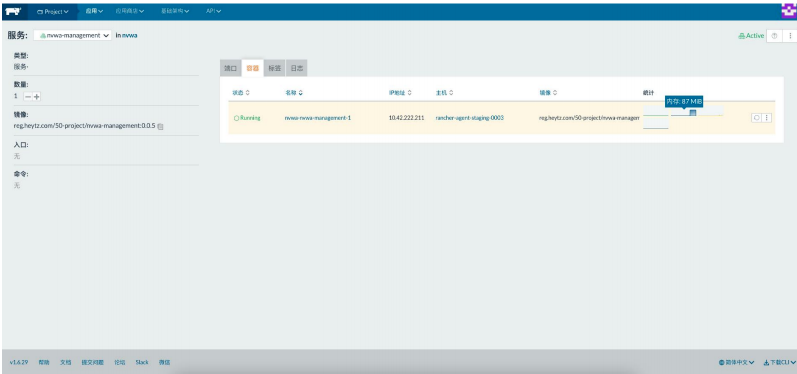This screenshot has height=374, width=797.
Task: Open the 论坛 footer link
Action: coord(119,362)
